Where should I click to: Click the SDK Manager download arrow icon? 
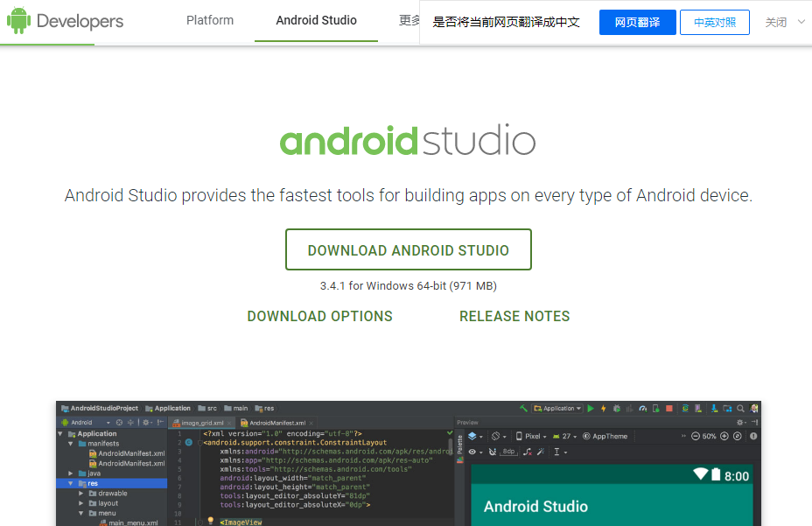pos(714,409)
